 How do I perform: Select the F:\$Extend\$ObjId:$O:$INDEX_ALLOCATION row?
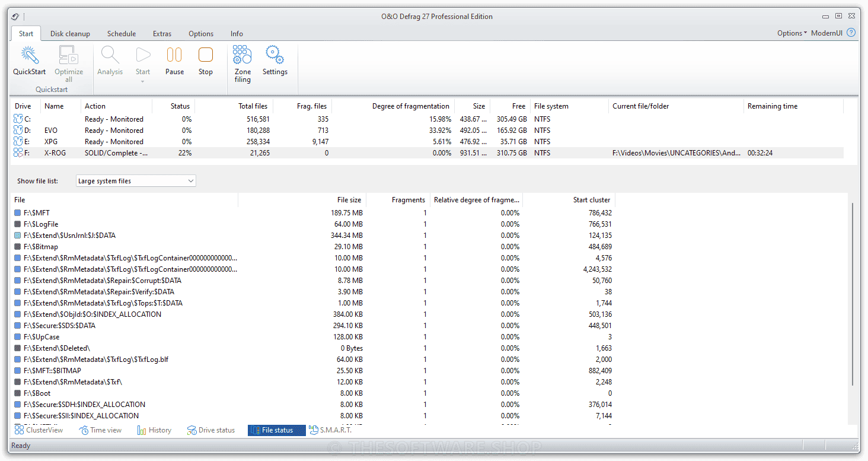tap(313, 314)
